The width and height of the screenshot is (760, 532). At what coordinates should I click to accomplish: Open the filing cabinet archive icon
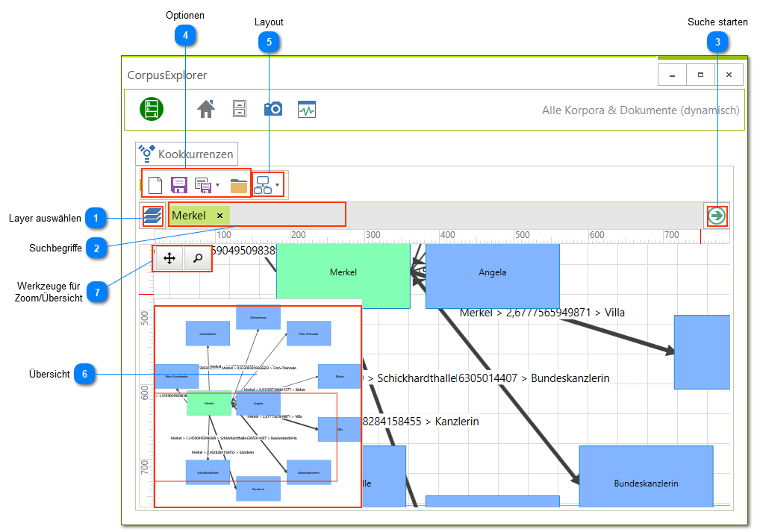pyautogui.click(x=240, y=109)
